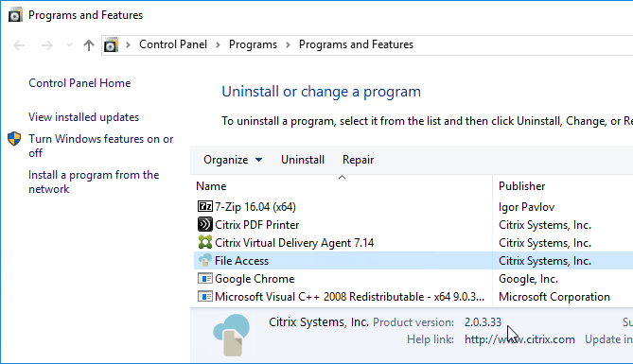The height and width of the screenshot is (364, 633).
Task: Expand the chevron after Programs in breadcrumb
Action: pos(288,44)
